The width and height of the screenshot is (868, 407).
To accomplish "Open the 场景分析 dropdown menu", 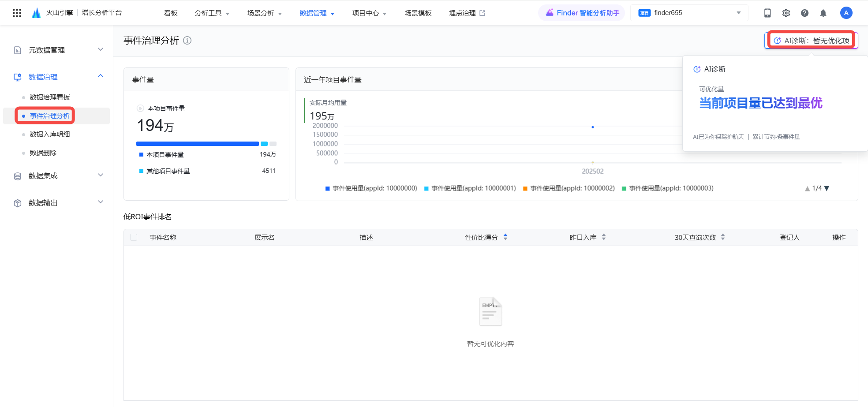I will (264, 13).
